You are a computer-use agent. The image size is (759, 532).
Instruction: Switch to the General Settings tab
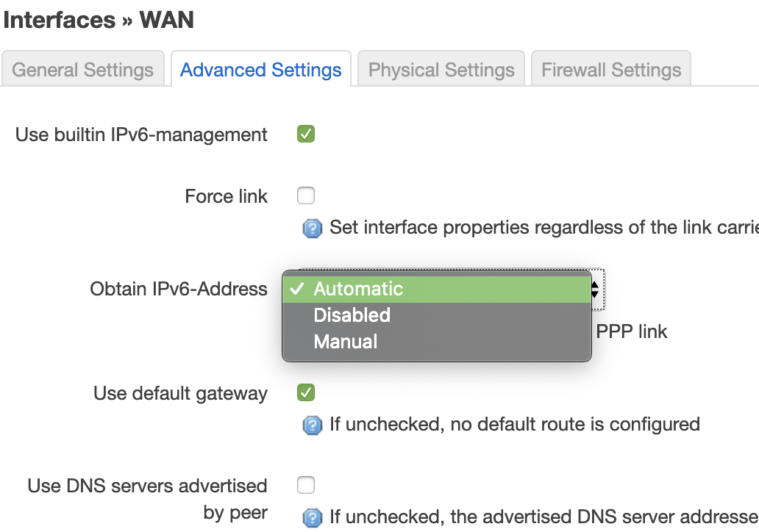[83, 71]
